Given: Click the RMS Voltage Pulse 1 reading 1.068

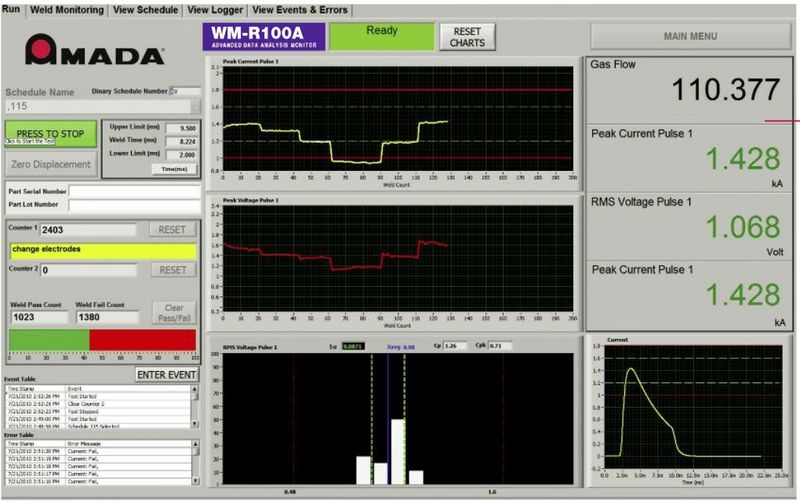Looking at the screenshot, I should (x=743, y=227).
